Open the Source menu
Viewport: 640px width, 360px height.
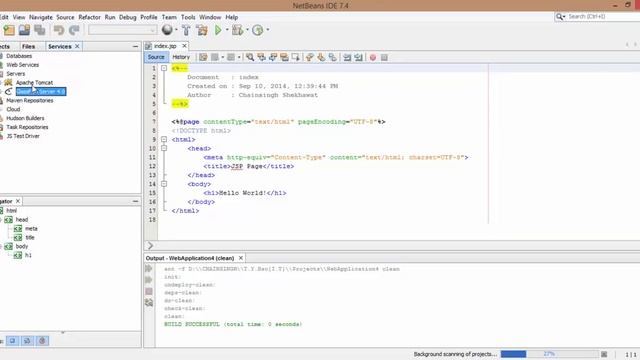click(x=65, y=17)
